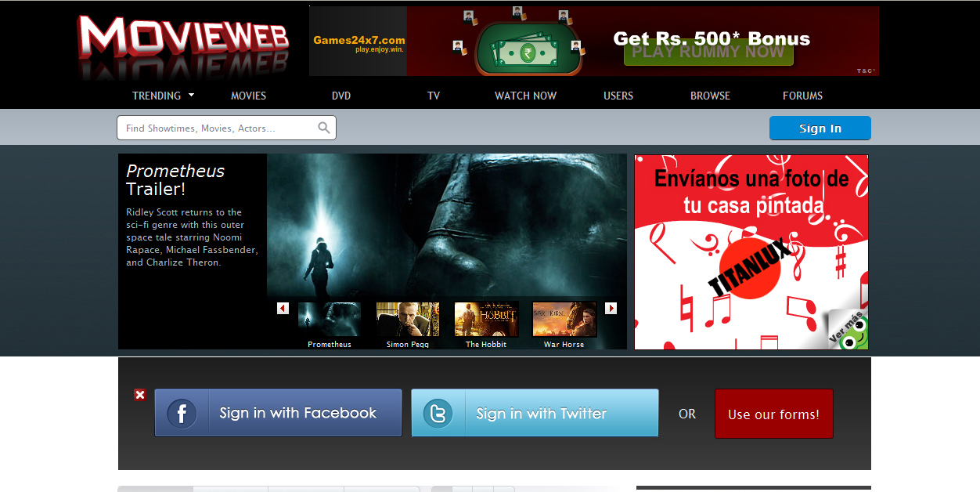Open the Browse menu
Screen dimensions: 980x492
coord(710,96)
